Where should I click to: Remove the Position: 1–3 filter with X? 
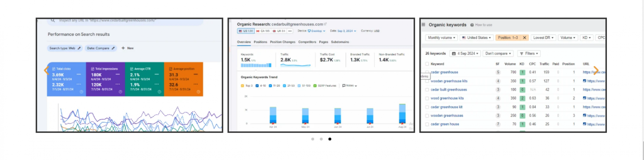coord(525,38)
